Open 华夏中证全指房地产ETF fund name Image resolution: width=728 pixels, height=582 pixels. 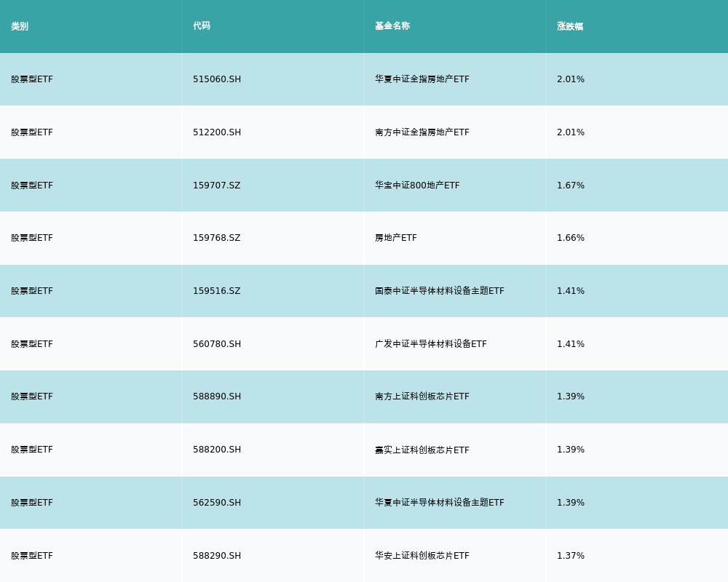pyautogui.click(x=422, y=79)
